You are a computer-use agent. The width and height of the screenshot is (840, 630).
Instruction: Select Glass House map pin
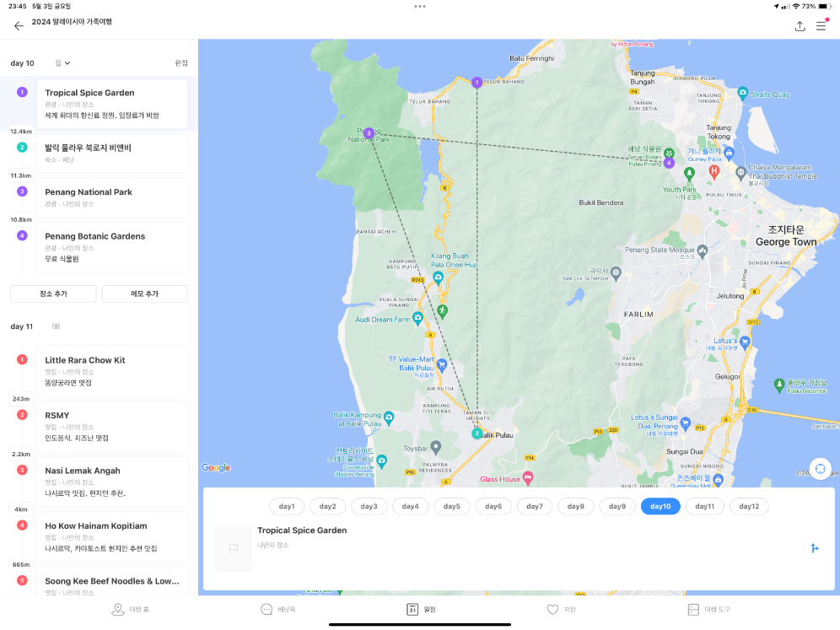(x=528, y=477)
